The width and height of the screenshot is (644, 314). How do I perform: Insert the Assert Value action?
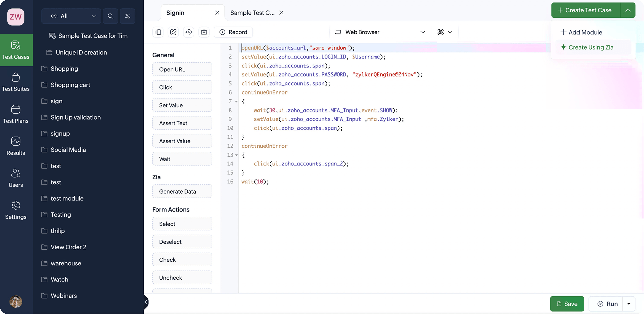pos(182,141)
